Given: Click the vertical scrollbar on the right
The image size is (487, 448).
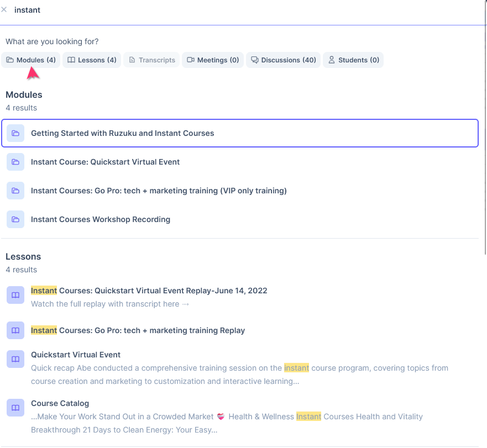Looking at the screenshot, I should pos(485,127).
